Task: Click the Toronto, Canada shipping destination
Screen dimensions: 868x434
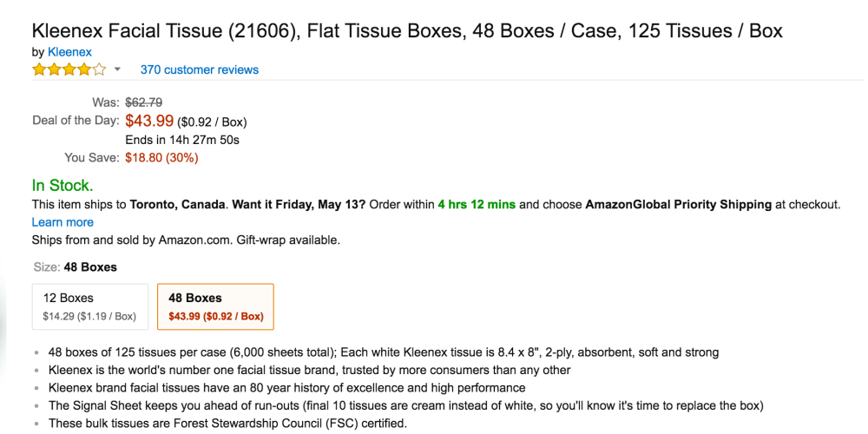Action: pyautogui.click(x=179, y=205)
